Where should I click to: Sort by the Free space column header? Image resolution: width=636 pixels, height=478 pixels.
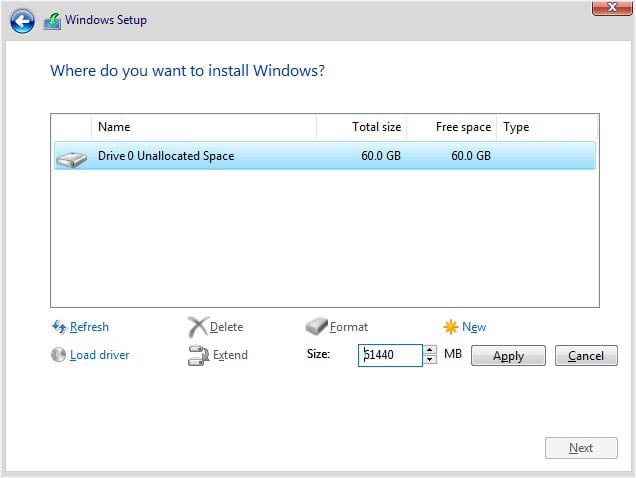coord(452,127)
